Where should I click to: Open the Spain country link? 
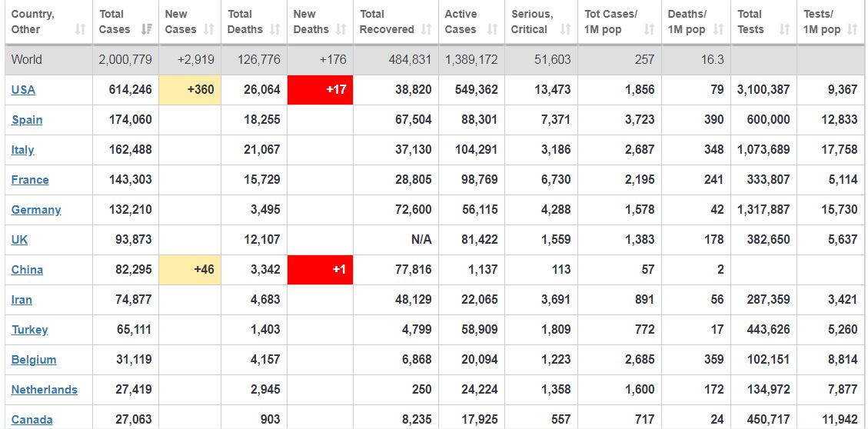(x=27, y=120)
